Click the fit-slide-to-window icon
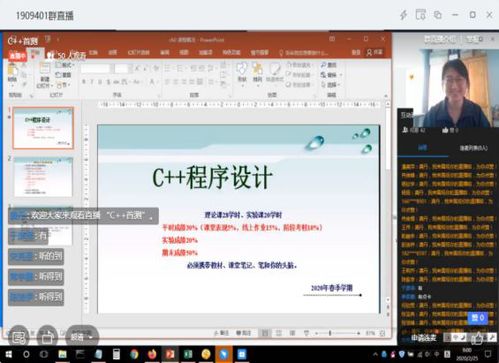Image resolution: width=499 pixels, height=363 pixels. click(x=382, y=333)
